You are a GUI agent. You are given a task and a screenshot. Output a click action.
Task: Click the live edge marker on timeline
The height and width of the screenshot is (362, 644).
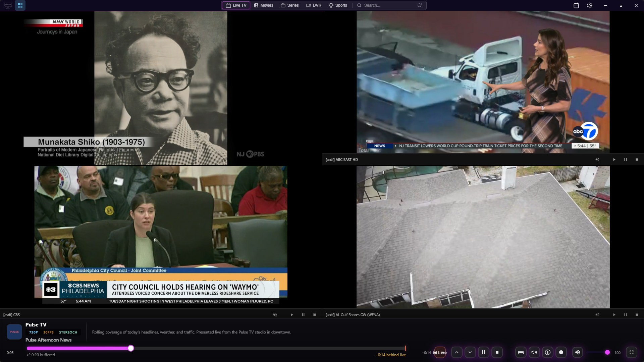tap(406, 348)
